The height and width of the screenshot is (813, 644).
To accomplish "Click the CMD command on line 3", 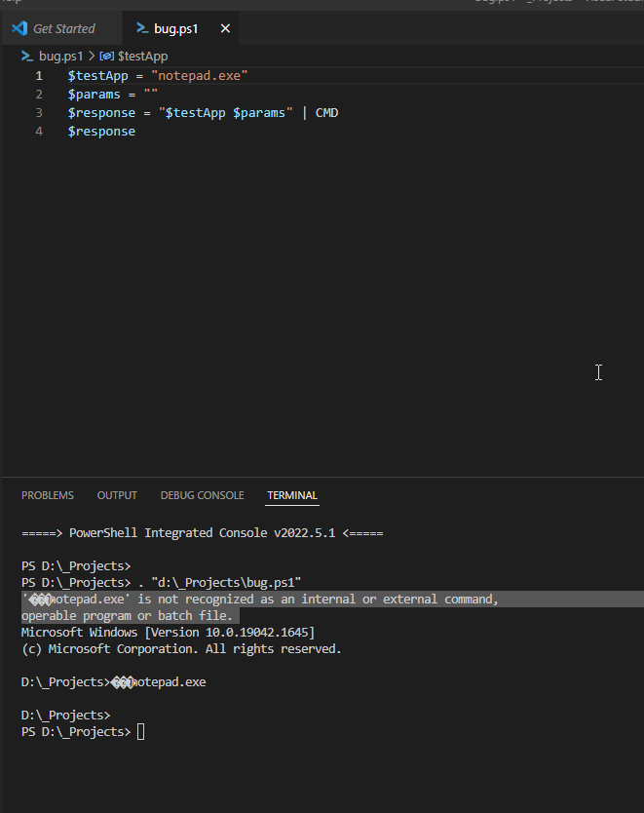I will [327, 113].
